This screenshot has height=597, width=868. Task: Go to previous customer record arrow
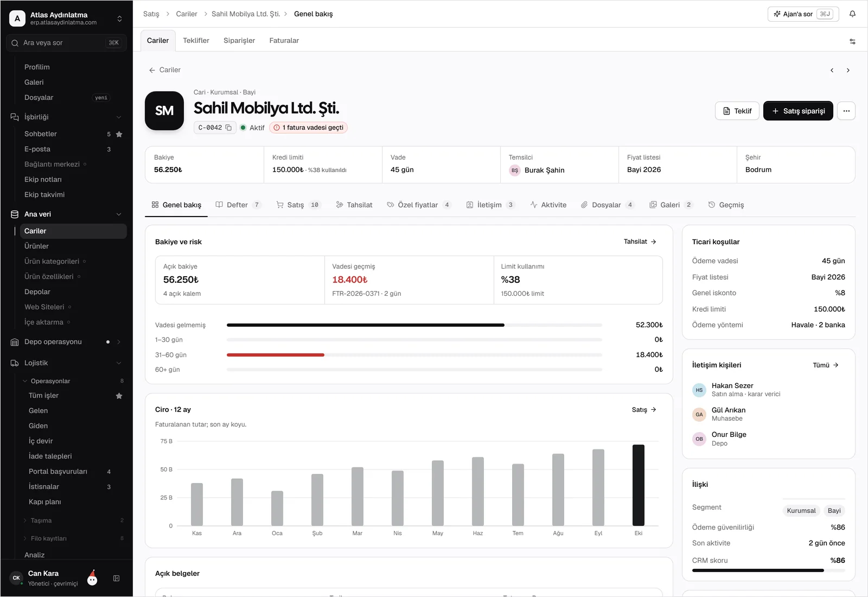point(832,71)
